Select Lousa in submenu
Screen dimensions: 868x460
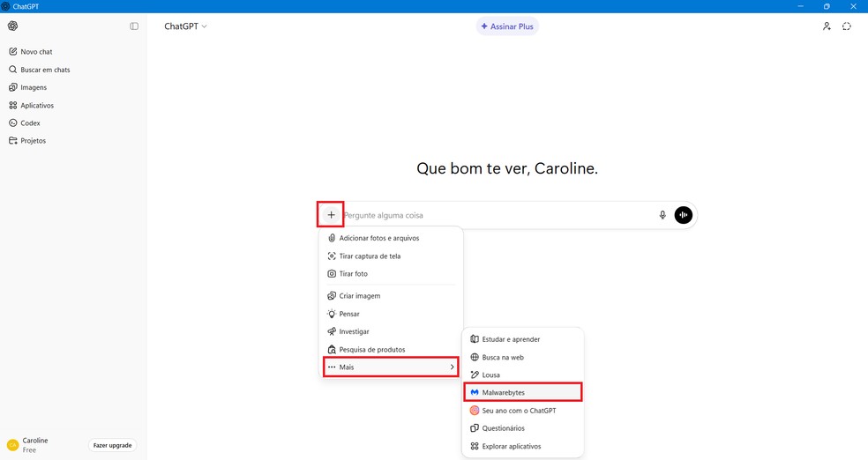pos(523,375)
